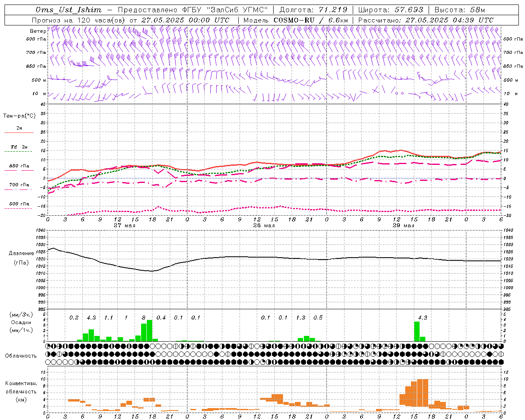The image size is (525, 420).
Task: Click the 29 мая date label
Action: pyautogui.click(x=403, y=226)
